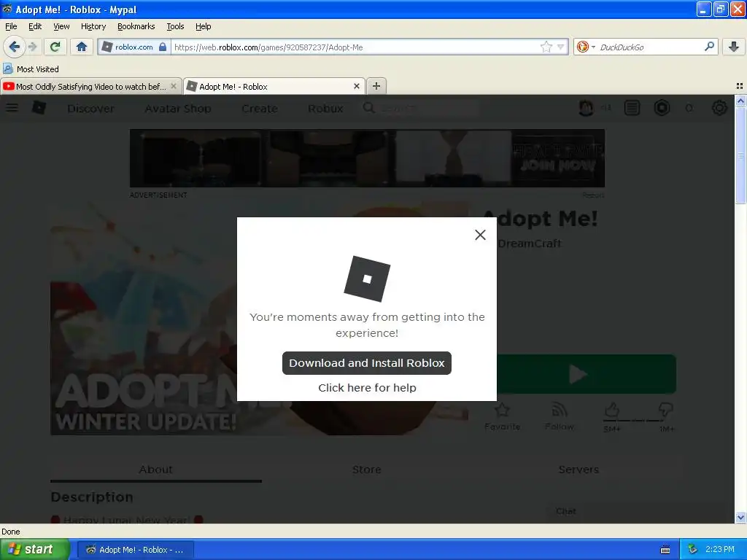Open the Windows Start button

pos(35,549)
